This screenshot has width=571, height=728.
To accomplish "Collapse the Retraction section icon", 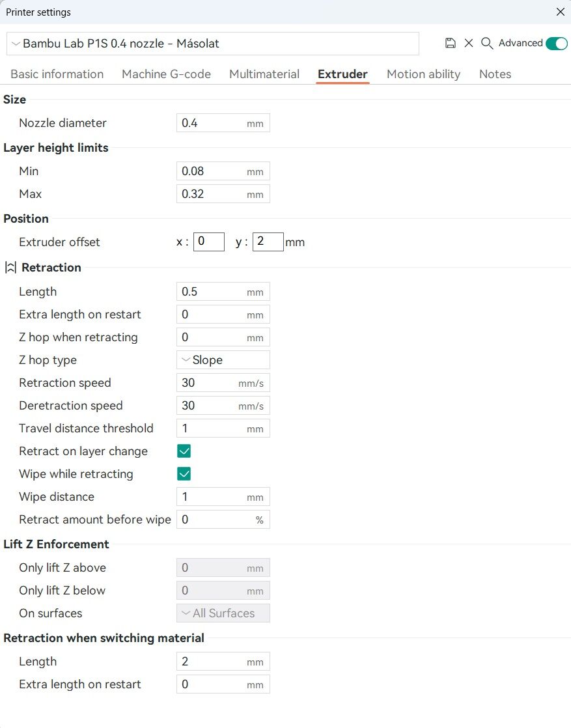I will 10,268.
